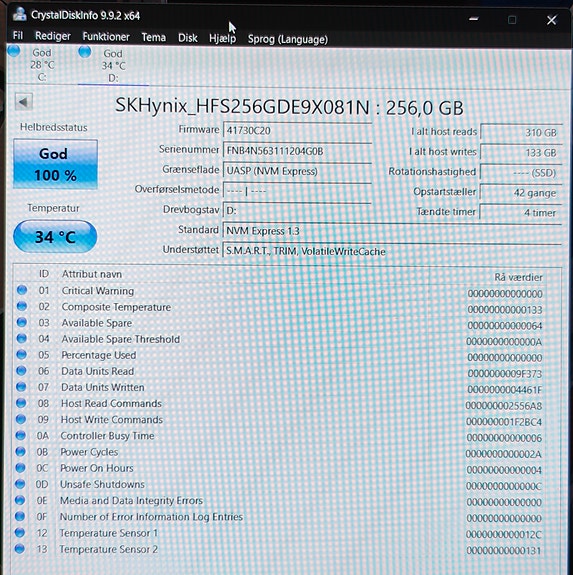
Task: Click the Drevbogstav field showing D:
Action: pos(297,211)
